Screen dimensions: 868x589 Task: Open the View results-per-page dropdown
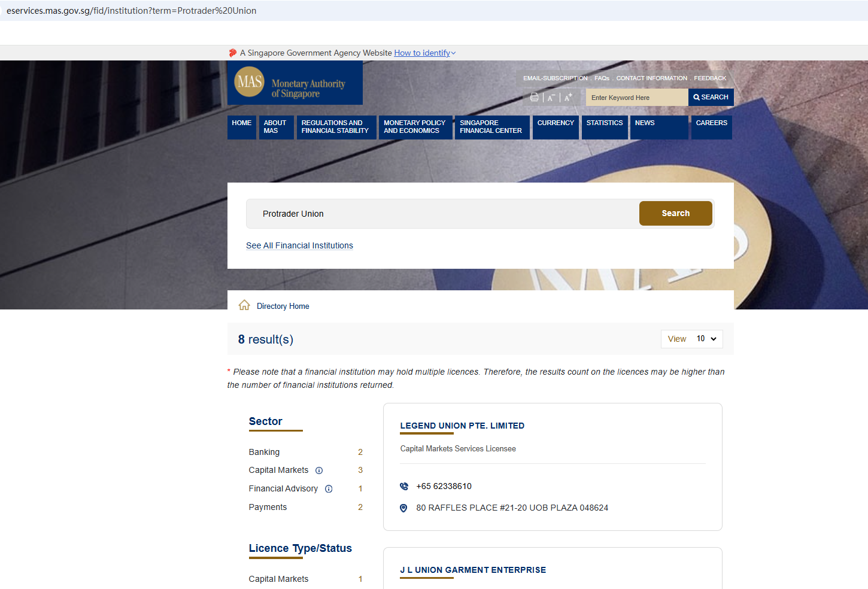pos(692,339)
